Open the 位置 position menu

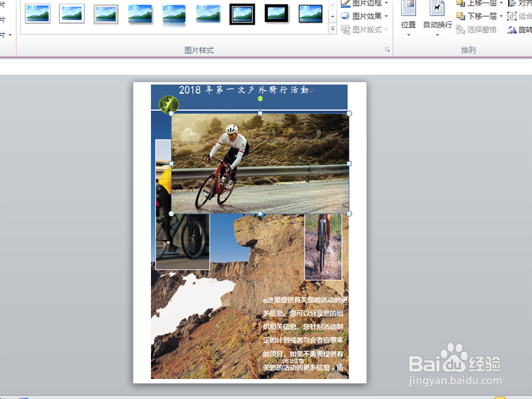tap(408, 19)
